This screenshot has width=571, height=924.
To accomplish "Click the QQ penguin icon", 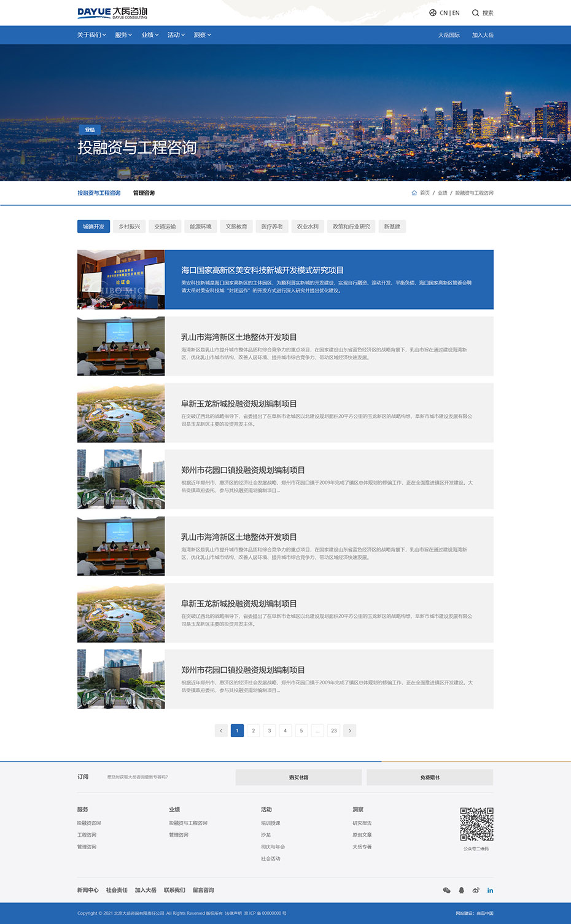I will (461, 890).
